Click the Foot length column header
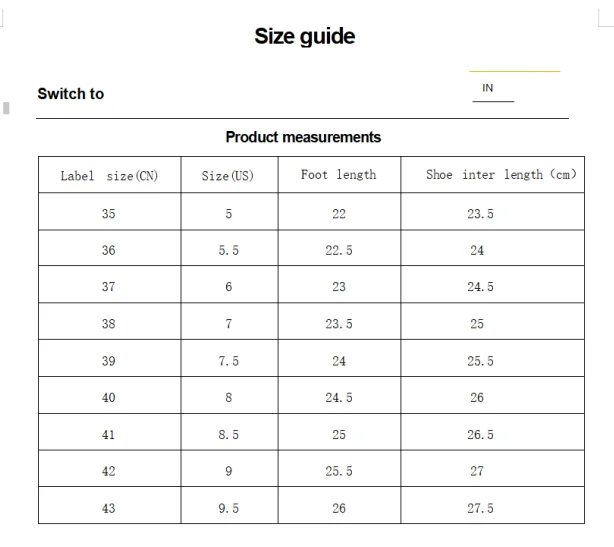Screen dimensions: 614x547 tap(339, 175)
